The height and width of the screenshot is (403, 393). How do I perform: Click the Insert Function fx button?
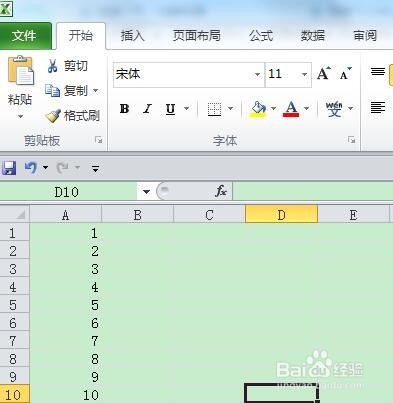point(221,191)
